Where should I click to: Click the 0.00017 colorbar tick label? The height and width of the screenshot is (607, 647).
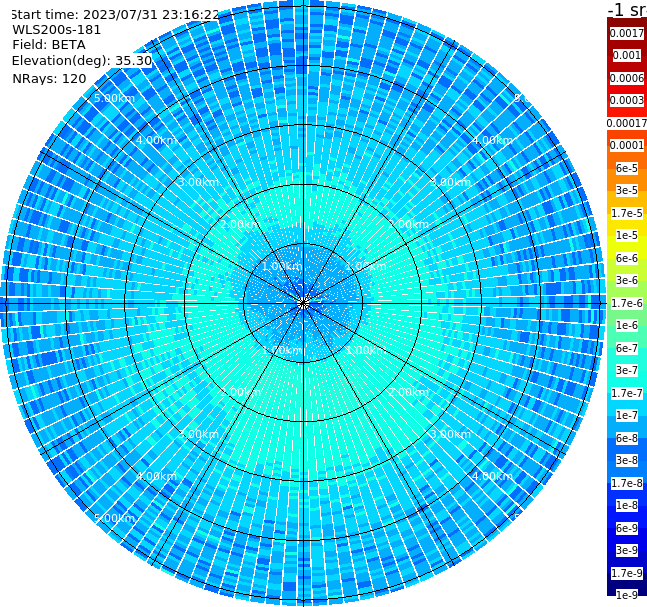(627, 123)
